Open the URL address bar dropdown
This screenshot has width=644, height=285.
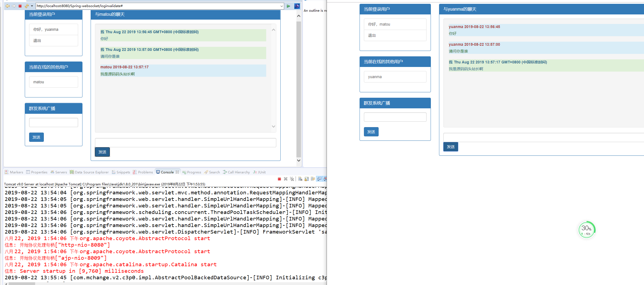point(281,6)
